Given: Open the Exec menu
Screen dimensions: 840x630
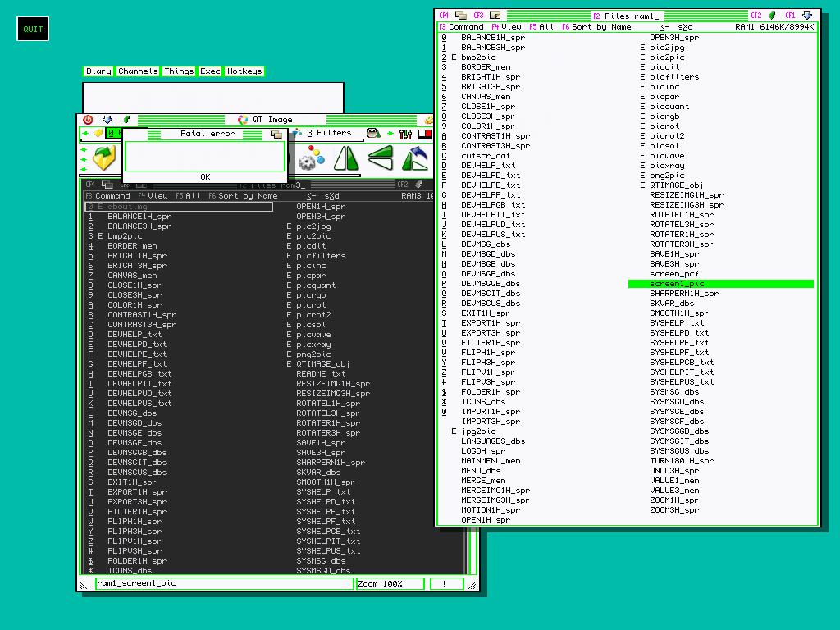Looking at the screenshot, I should click(x=210, y=71).
